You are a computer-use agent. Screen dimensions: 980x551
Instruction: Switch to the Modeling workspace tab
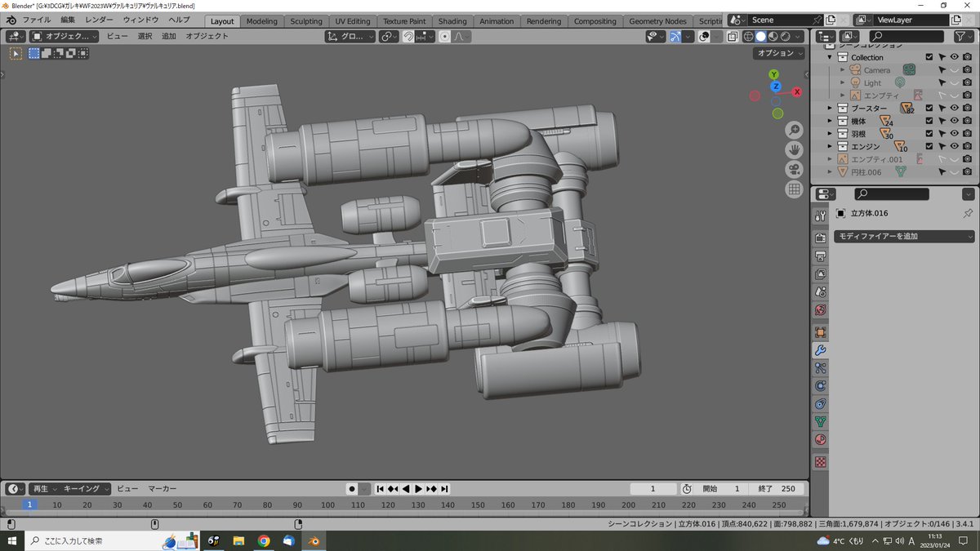point(262,21)
